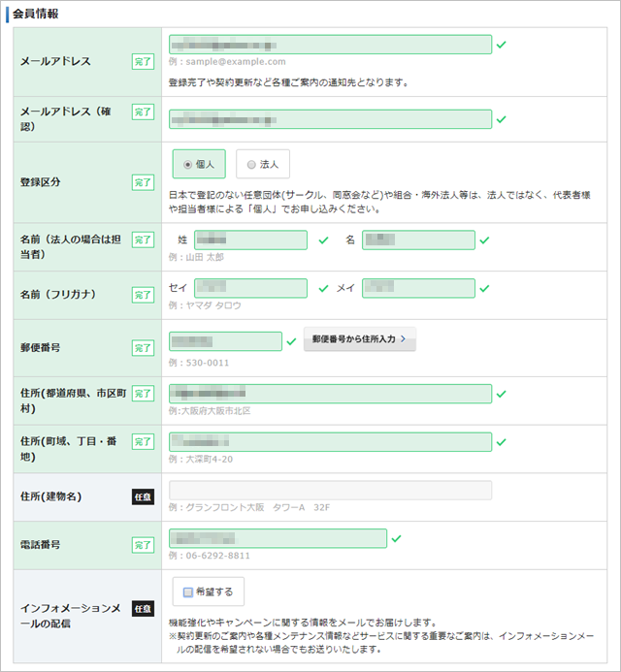The height and width of the screenshot is (672, 621).
Task: Click the 完了 badge beside 登録区分
Action: (x=143, y=182)
